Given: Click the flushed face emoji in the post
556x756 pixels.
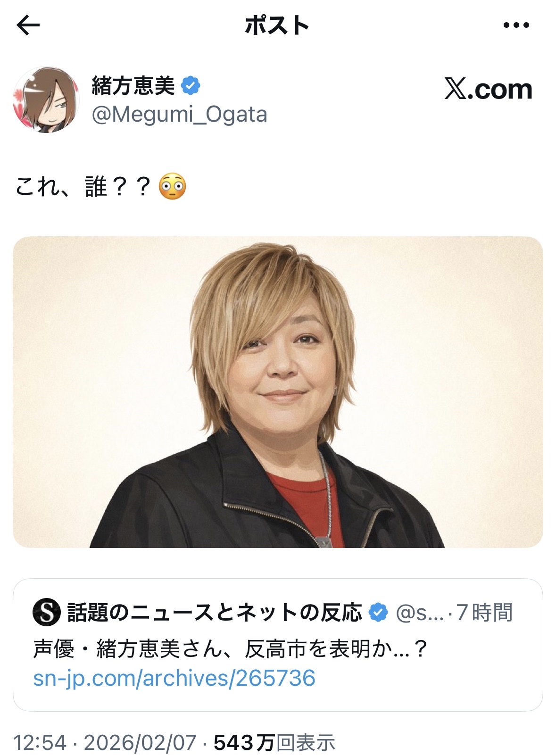Looking at the screenshot, I should pos(172,187).
